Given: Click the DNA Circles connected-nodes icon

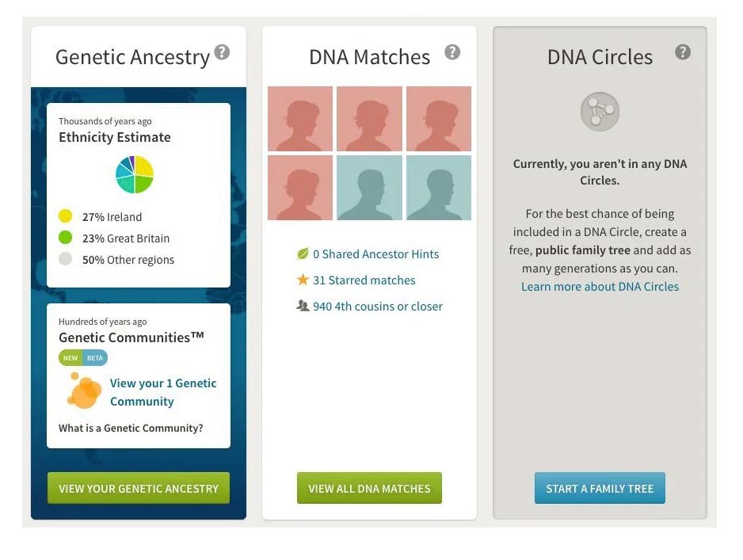Looking at the screenshot, I should point(600,112).
